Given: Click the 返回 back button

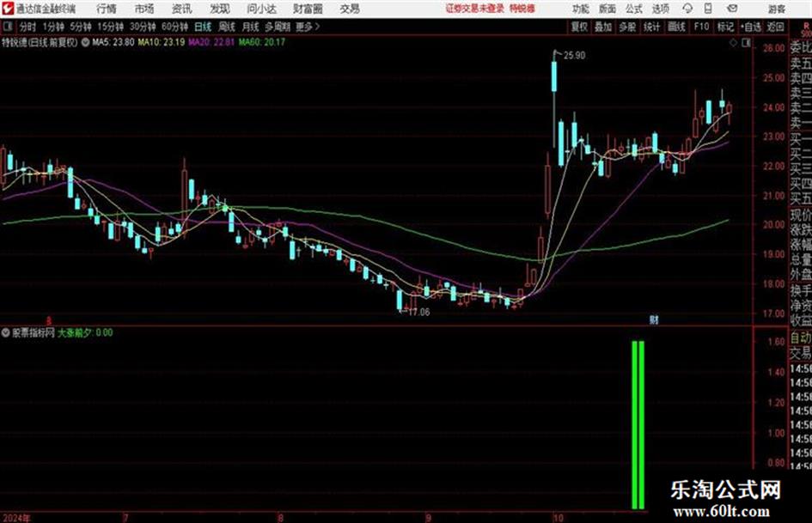Looking at the screenshot, I should click(775, 27).
